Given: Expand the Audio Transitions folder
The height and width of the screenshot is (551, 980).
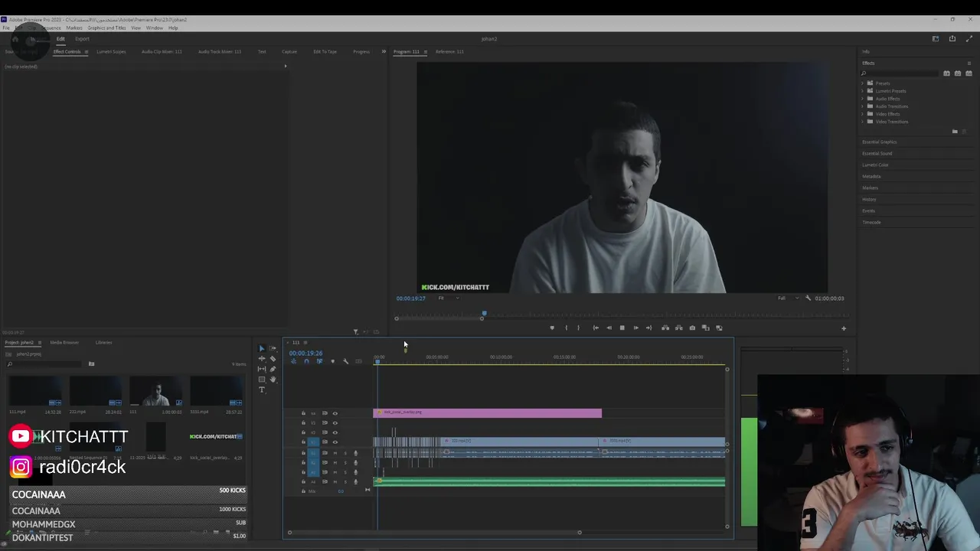Looking at the screenshot, I should pos(863,106).
